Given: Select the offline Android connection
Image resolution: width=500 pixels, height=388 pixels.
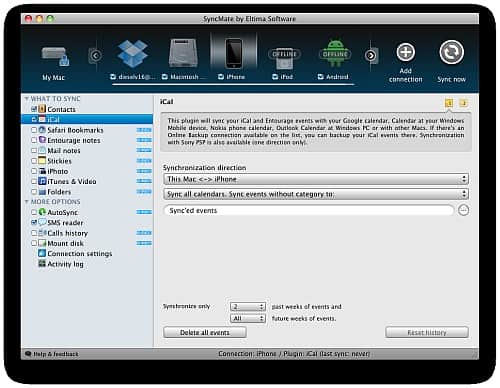Looking at the screenshot, I should coord(335,53).
